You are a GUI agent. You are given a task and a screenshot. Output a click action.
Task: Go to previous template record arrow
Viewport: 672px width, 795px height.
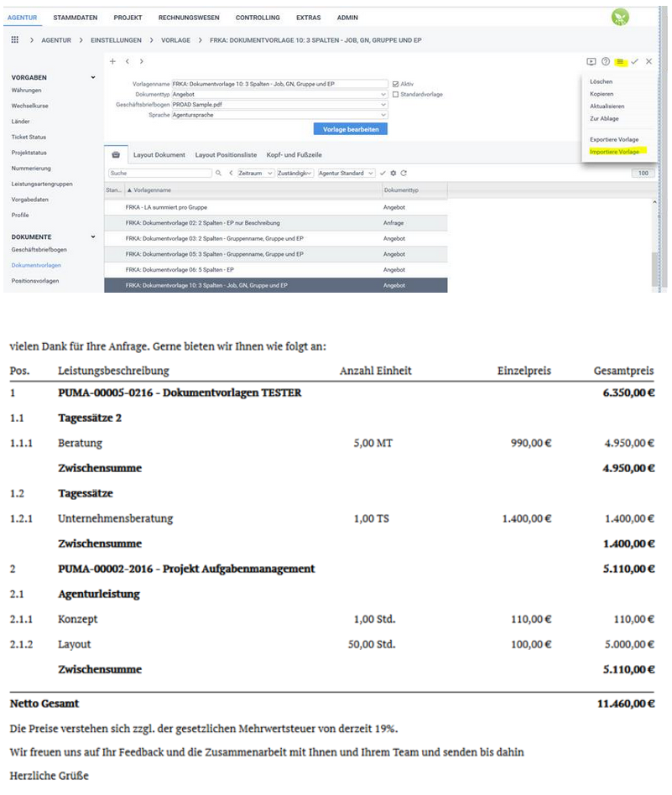[128, 61]
